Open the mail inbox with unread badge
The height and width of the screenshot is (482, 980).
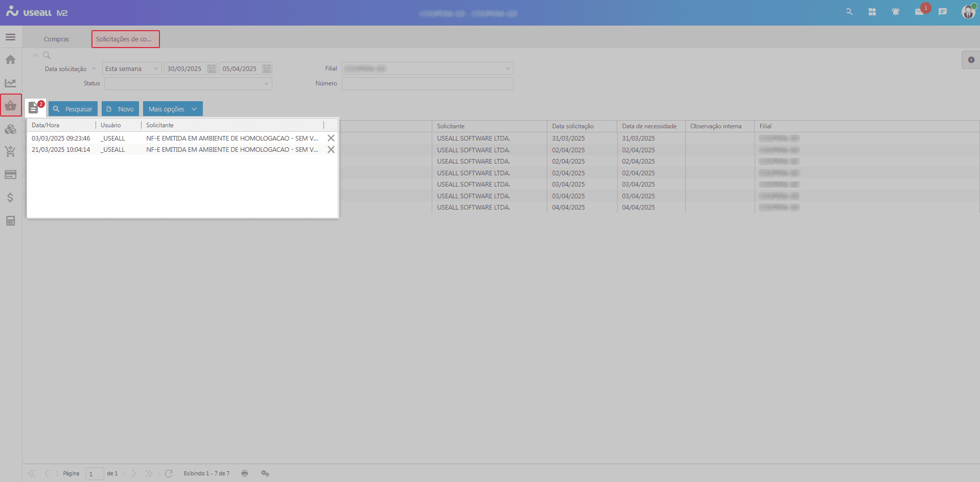tap(919, 12)
